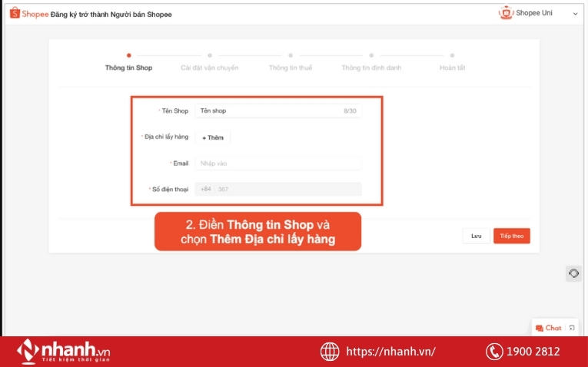The width and height of the screenshot is (588, 367).
Task: Click the Số điện thoại phone field
Action: coord(278,189)
